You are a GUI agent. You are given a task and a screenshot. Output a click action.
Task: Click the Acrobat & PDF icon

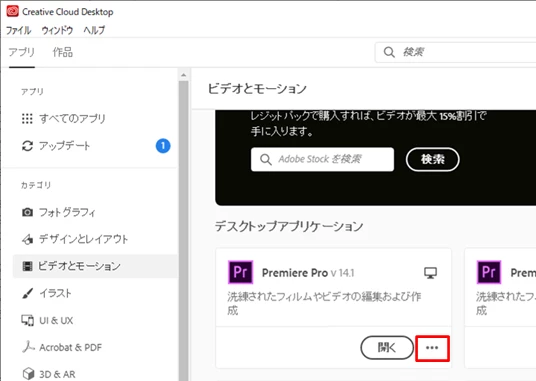coord(28,347)
